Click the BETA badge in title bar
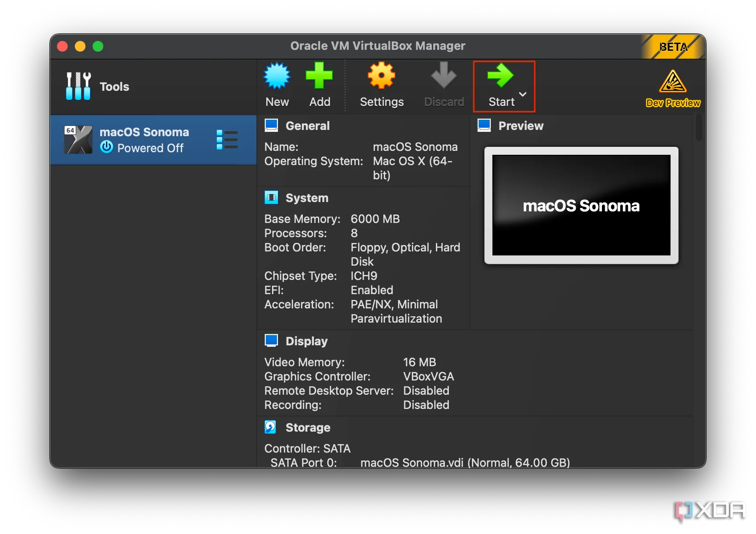The image size is (756, 534). coord(673,47)
